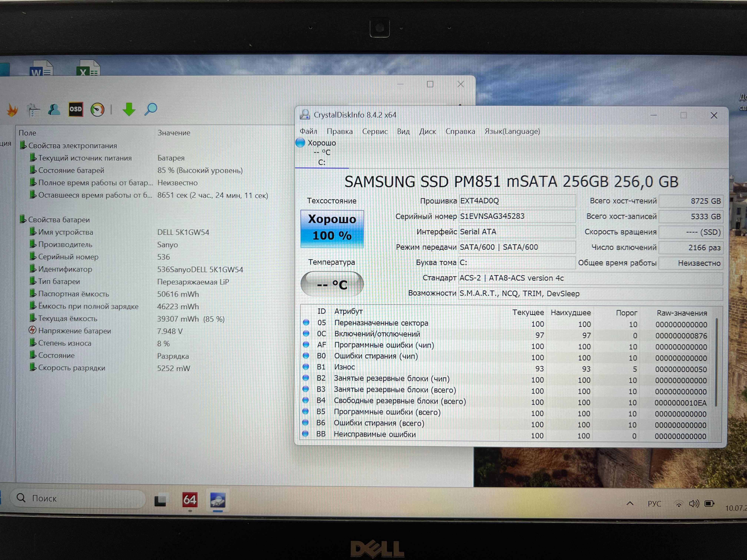Image resolution: width=747 pixels, height=560 pixels.
Task: Click the Хорошо 100 % health status button
Action: click(x=332, y=229)
